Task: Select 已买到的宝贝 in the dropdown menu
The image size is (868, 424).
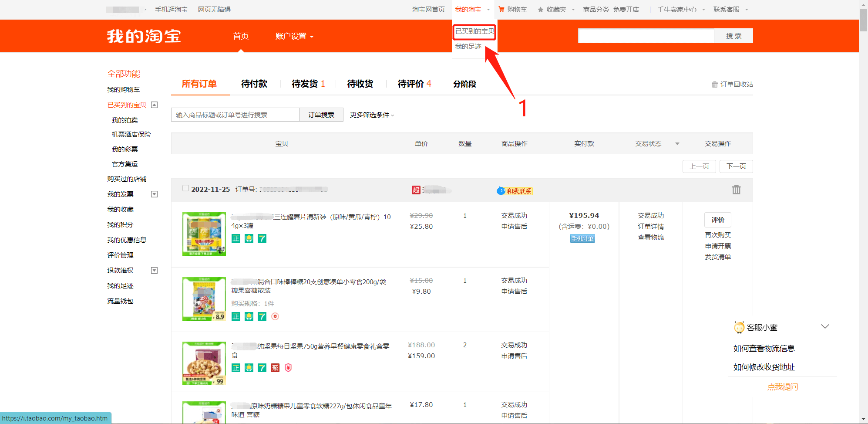Action: pyautogui.click(x=474, y=31)
